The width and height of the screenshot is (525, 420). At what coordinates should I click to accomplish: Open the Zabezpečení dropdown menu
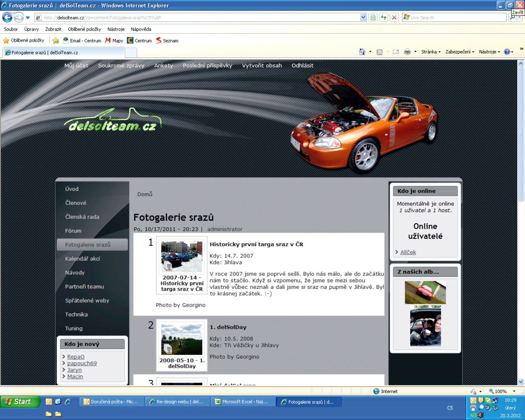coord(460,52)
